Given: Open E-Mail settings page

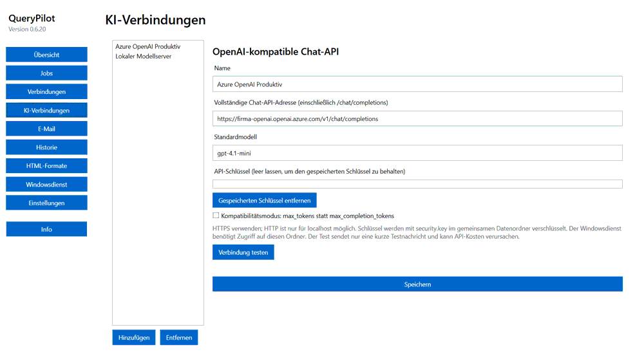Looking at the screenshot, I should click(46, 129).
